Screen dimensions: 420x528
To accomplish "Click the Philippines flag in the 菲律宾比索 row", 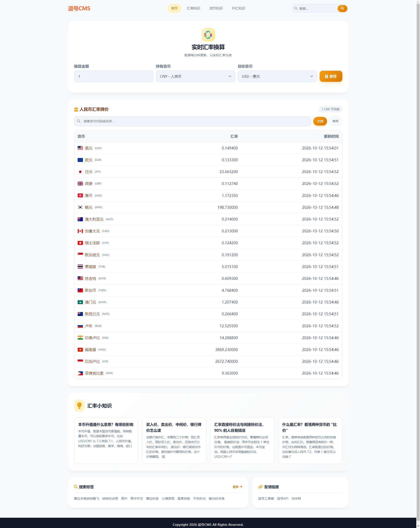I will tap(80, 373).
